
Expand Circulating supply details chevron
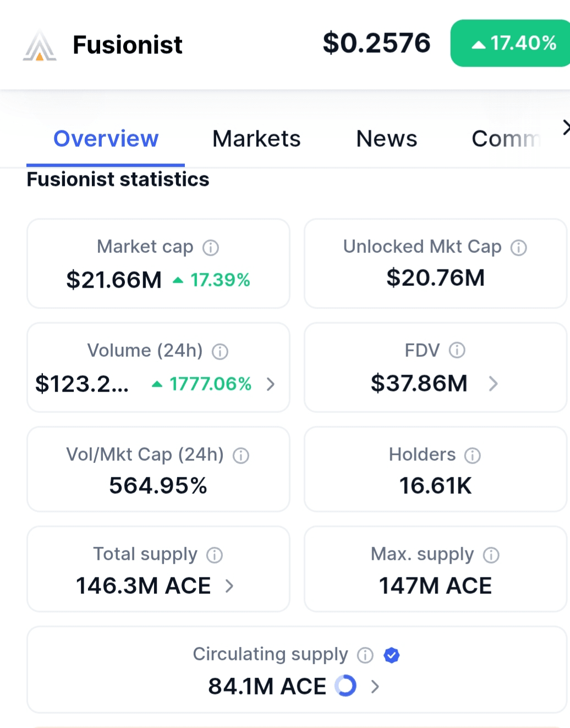[x=375, y=686]
